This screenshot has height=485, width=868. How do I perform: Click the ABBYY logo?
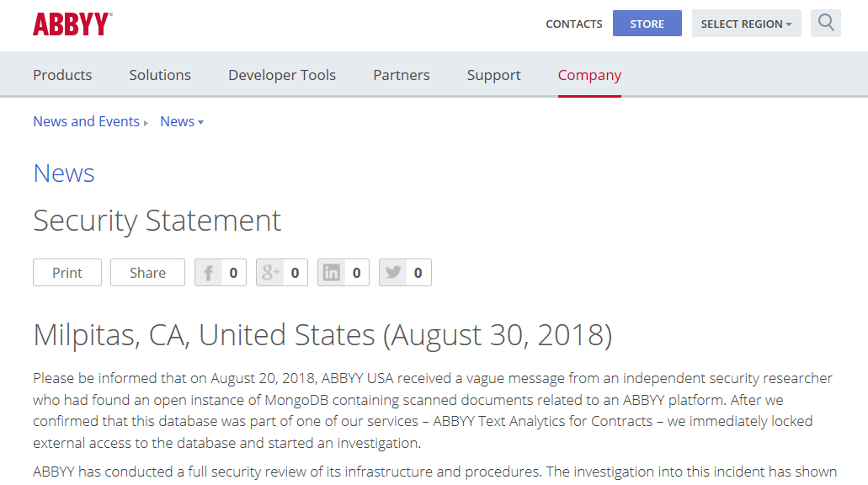72,24
